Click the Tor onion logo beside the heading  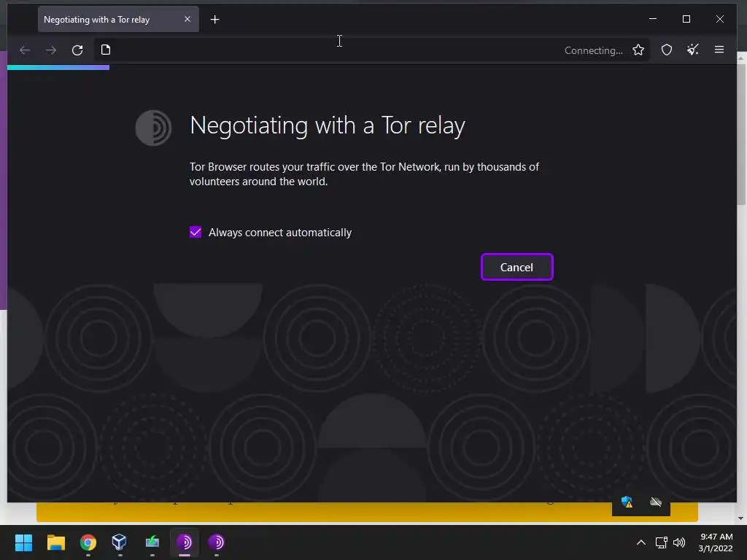(153, 128)
